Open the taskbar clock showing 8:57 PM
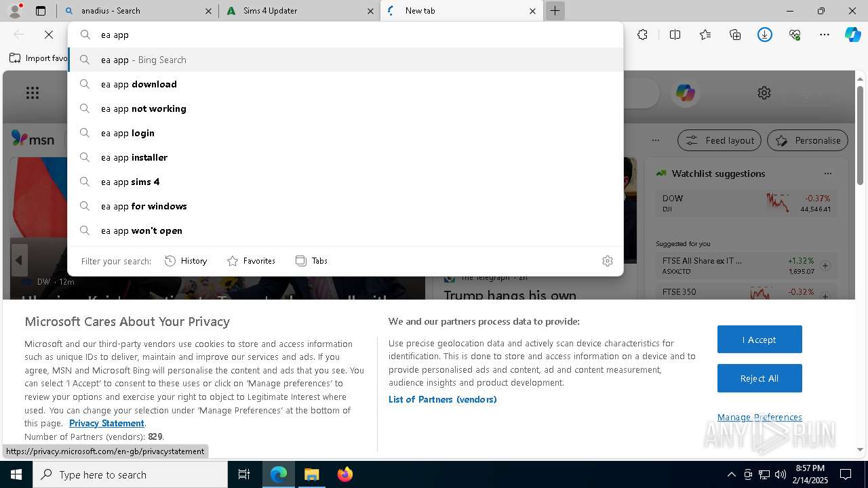Viewport: 868px width, 488px height. point(810,474)
